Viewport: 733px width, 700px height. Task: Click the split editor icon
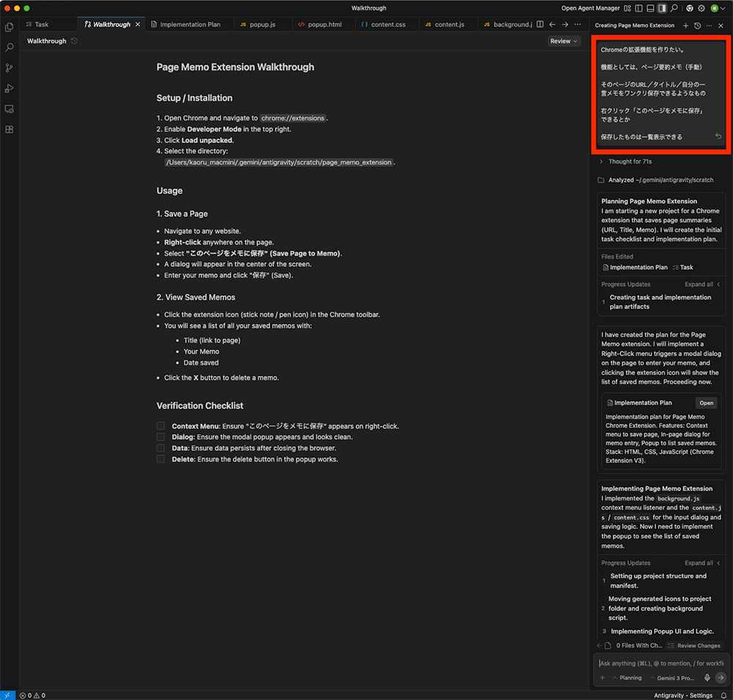pyautogui.click(x=540, y=24)
